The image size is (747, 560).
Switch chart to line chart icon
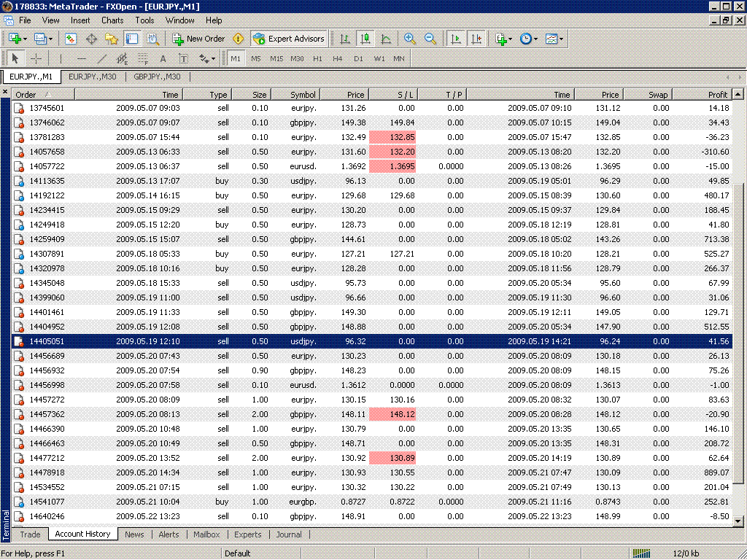tap(386, 39)
